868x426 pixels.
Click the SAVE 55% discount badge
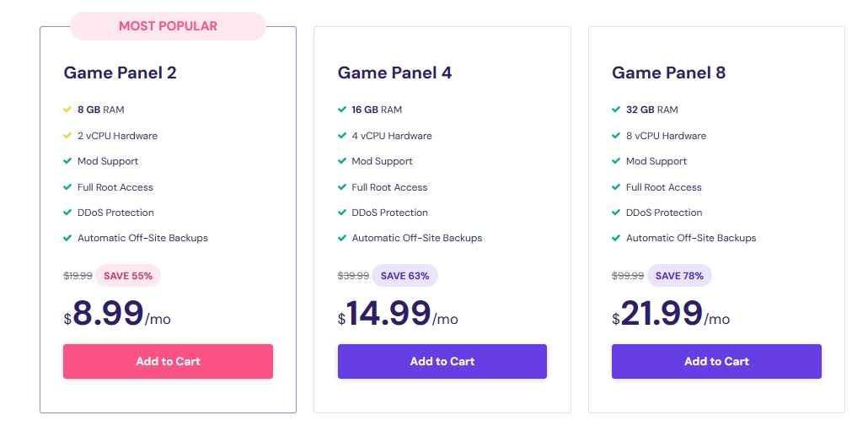127,276
